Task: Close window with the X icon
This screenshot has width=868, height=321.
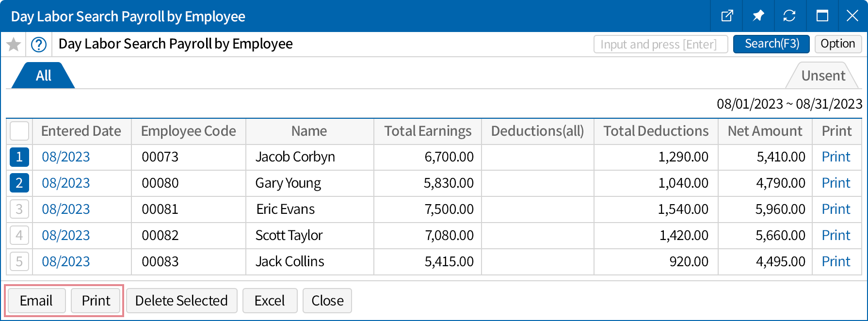Action: pos(852,16)
